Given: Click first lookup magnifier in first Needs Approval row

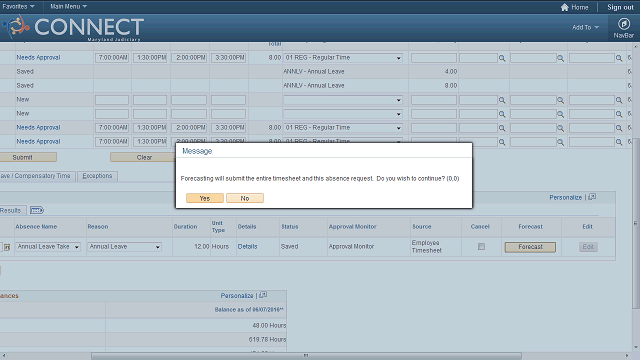Looking at the screenshot, I should point(502,58).
